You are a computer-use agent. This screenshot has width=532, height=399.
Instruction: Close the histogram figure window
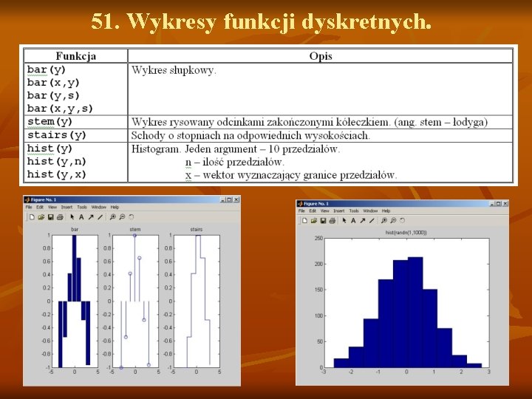tap(505, 203)
